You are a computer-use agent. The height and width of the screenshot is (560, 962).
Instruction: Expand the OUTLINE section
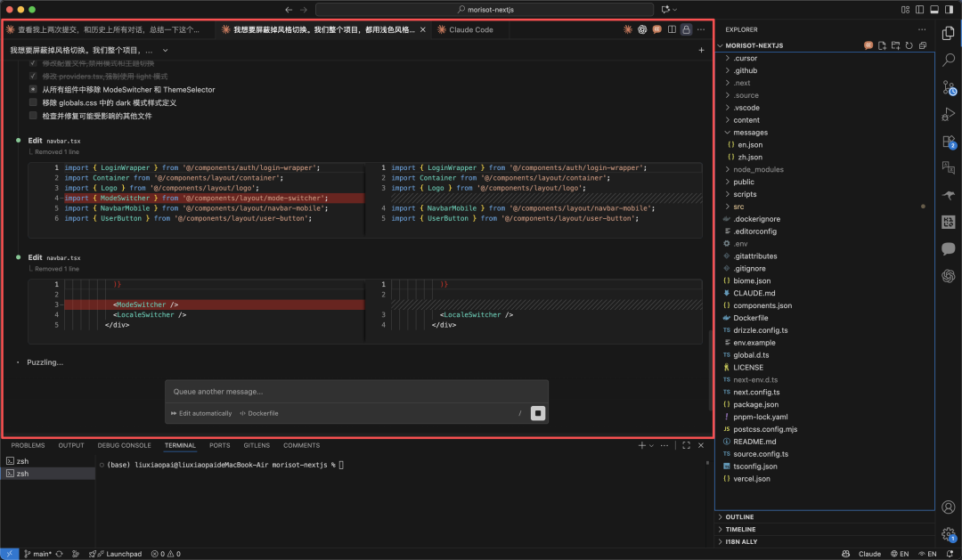pyautogui.click(x=739, y=517)
